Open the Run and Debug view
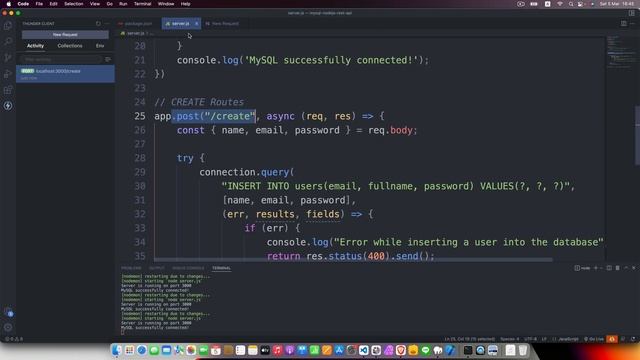The width and height of the screenshot is (640, 360). [8, 74]
